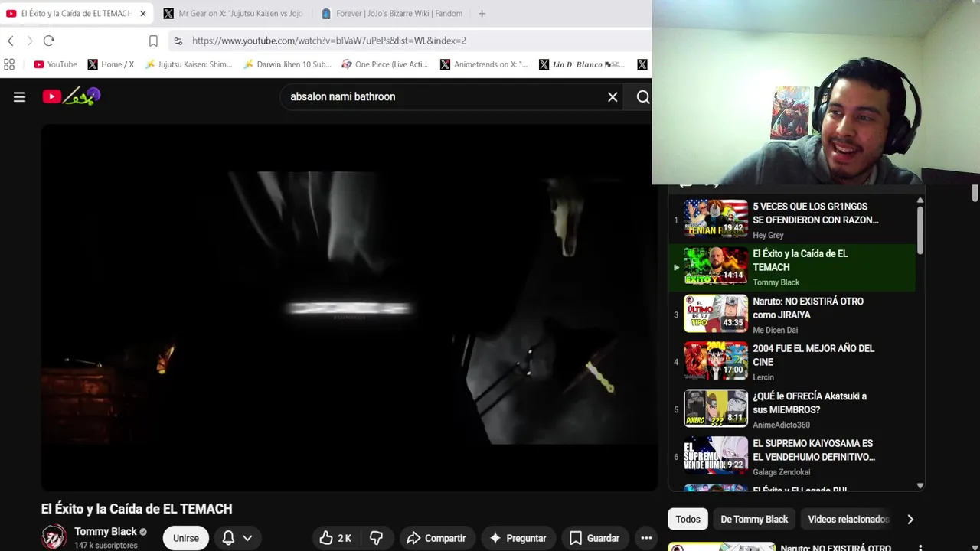The height and width of the screenshot is (551, 980).
Task: Open Jujutsu Kaisen: Shim... bookmark
Action: (x=188, y=64)
